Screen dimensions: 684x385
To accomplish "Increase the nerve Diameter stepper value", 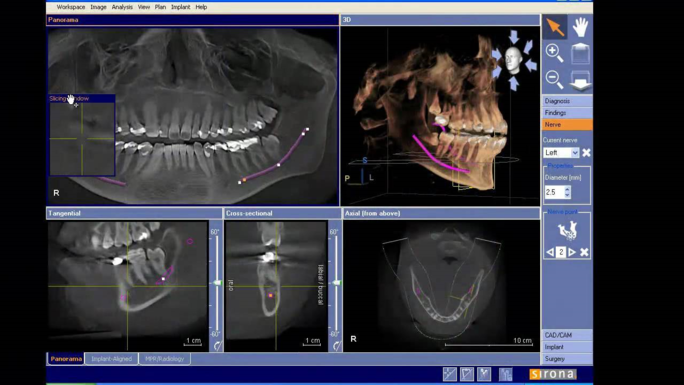I will (x=567, y=189).
